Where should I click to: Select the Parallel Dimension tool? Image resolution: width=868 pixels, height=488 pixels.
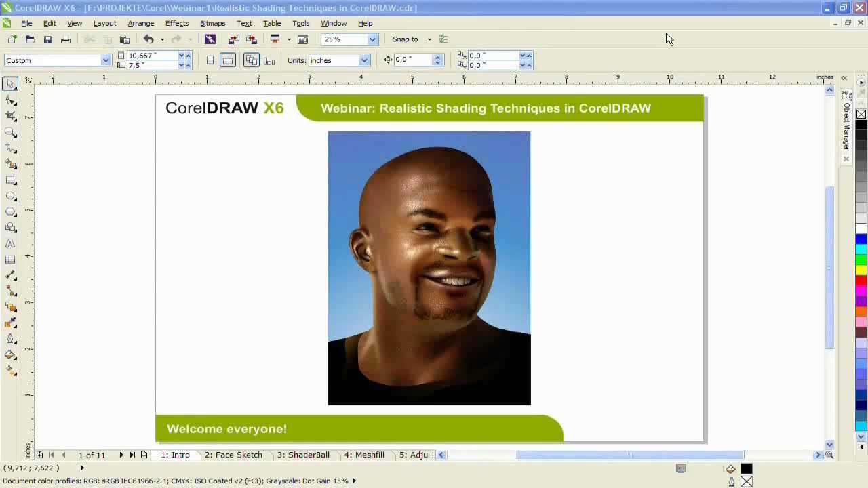[10, 276]
